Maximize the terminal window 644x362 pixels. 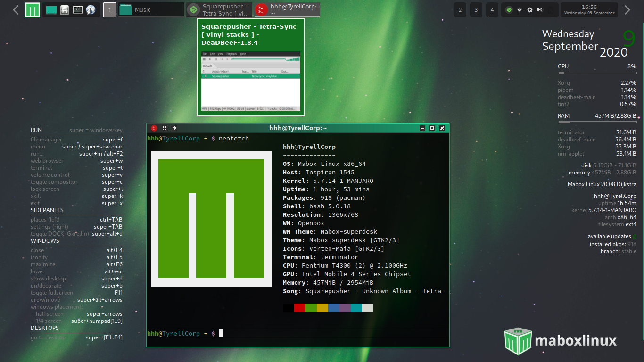[432, 128]
